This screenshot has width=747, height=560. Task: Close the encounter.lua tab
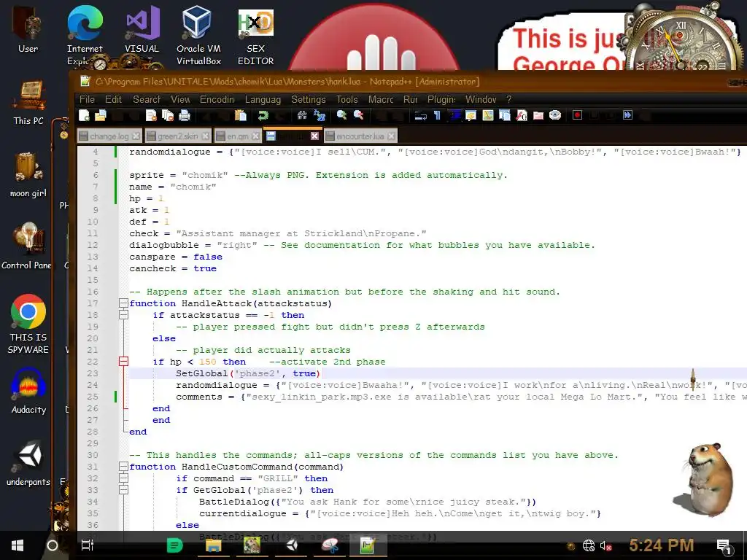click(x=391, y=136)
